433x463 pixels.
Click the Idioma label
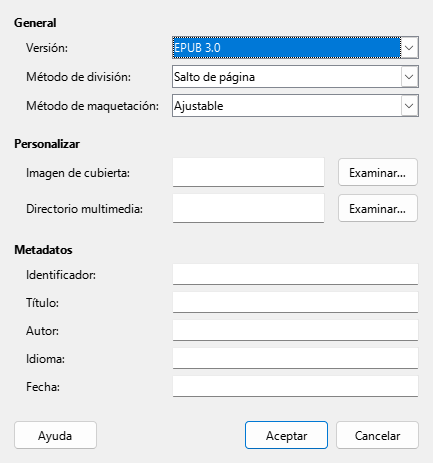(45, 359)
